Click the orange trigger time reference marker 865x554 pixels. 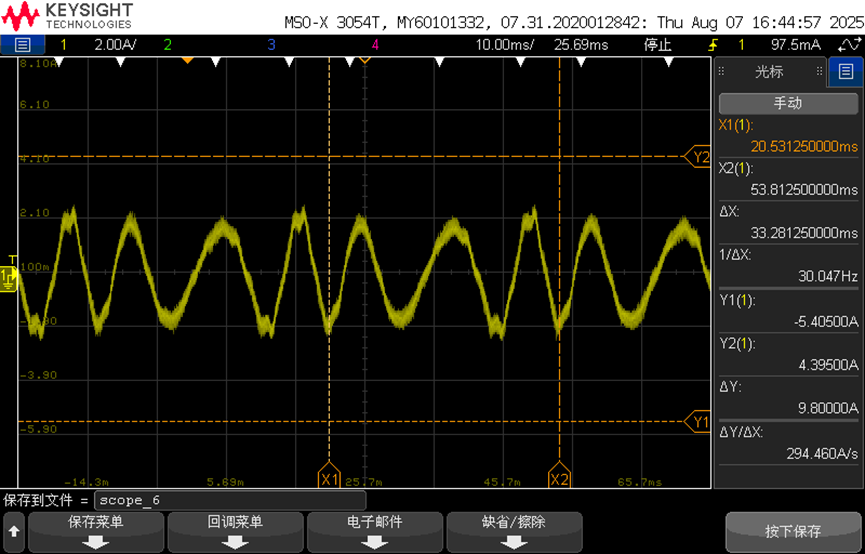coord(188,60)
